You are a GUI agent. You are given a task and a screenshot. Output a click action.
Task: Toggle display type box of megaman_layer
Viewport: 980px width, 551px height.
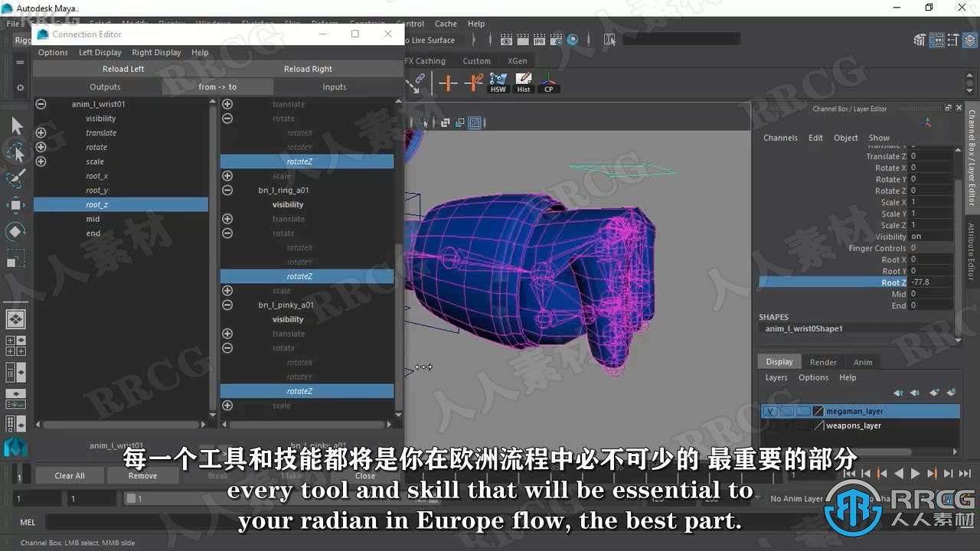802,411
